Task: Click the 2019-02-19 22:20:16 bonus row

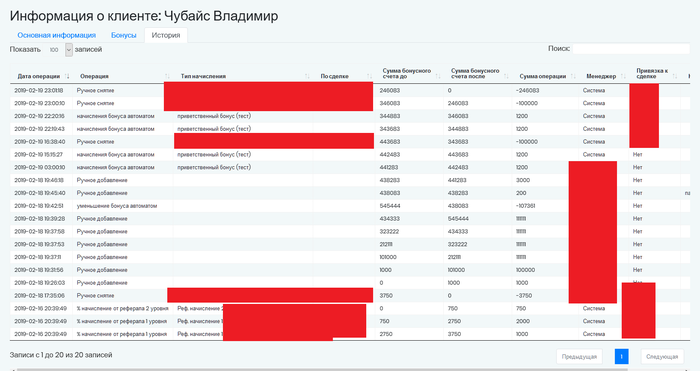Action: coord(350,116)
